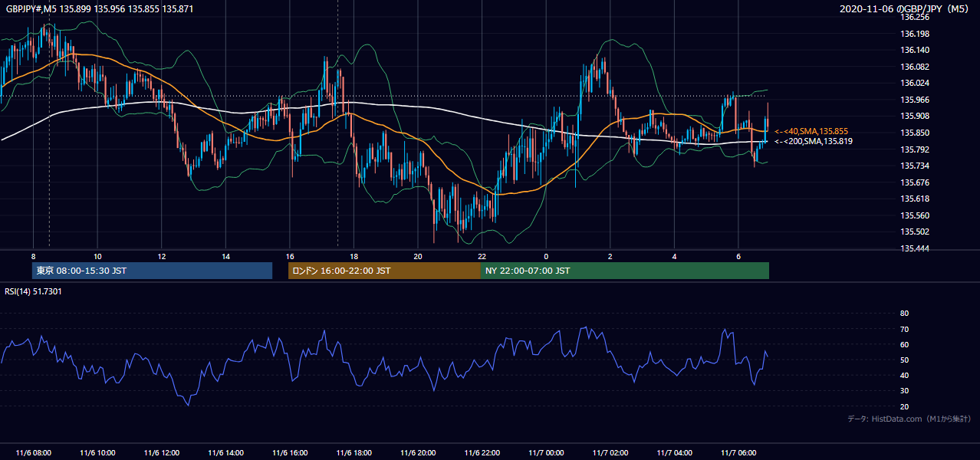Click hour label 10 under the price chart

(x=97, y=256)
